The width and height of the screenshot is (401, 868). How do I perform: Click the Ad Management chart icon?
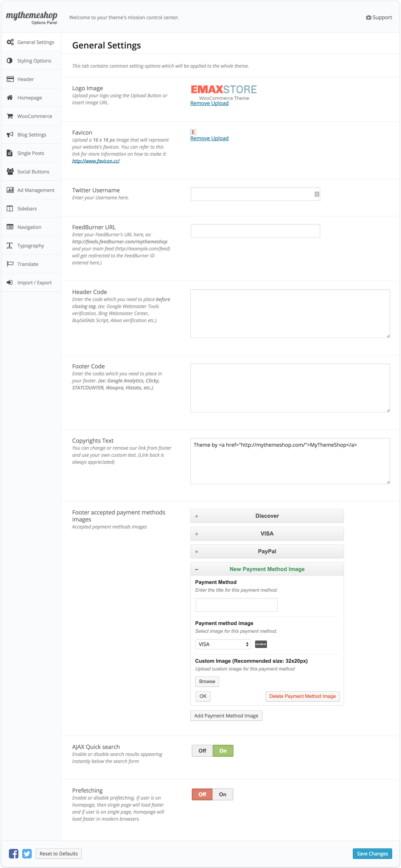click(10, 190)
